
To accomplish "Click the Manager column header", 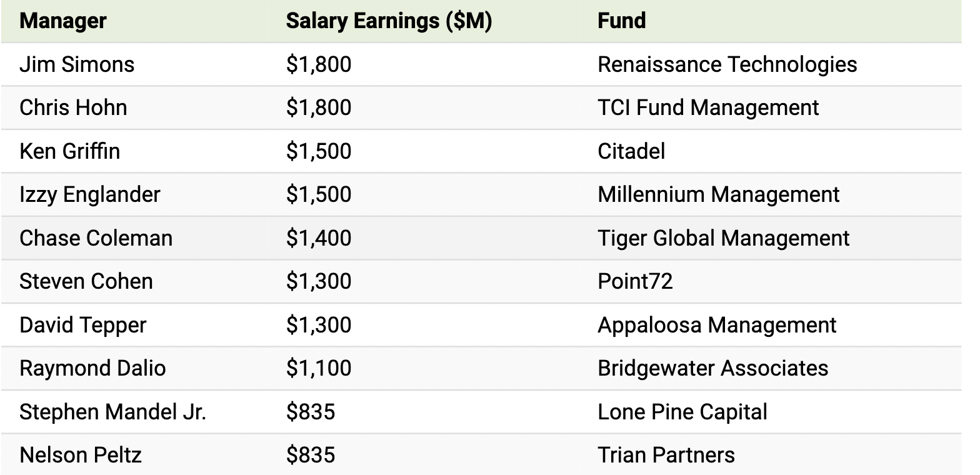I will (x=63, y=21).
